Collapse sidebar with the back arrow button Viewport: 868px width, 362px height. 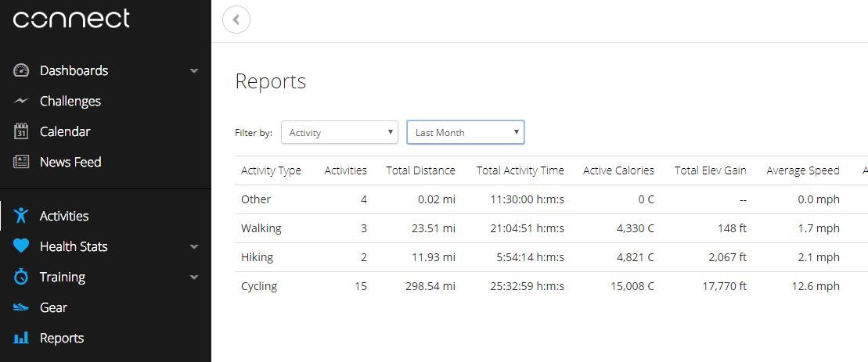click(x=236, y=20)
